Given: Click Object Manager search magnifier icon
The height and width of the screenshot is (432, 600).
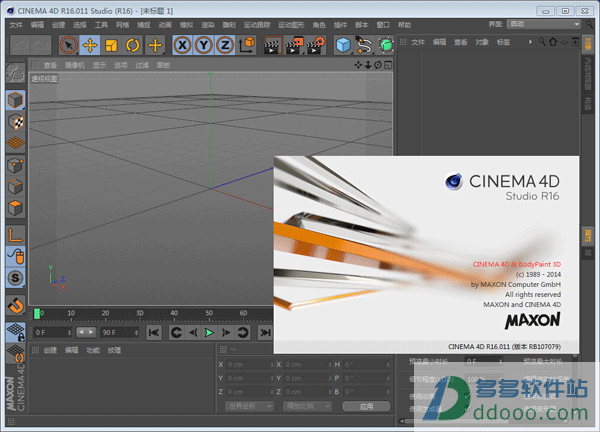Looking at the screenshot, I should tap(542, 42).
